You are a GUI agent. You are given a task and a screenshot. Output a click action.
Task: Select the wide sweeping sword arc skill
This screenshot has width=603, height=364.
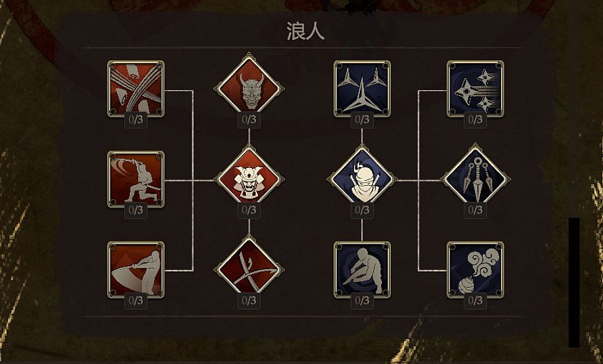pyautogui.click(x=136, y=270)
